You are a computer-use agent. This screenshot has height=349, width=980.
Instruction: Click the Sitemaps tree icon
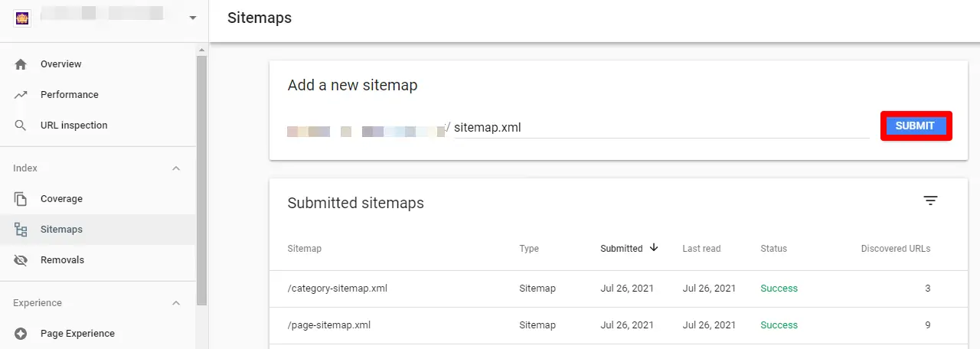pyautogui.click(x=21, y=230)
